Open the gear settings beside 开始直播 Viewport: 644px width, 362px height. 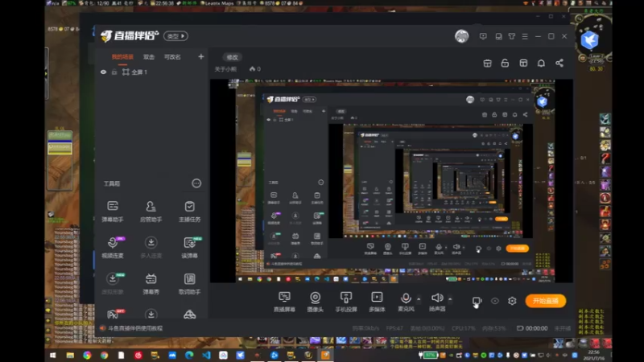[x=512, y=301]
